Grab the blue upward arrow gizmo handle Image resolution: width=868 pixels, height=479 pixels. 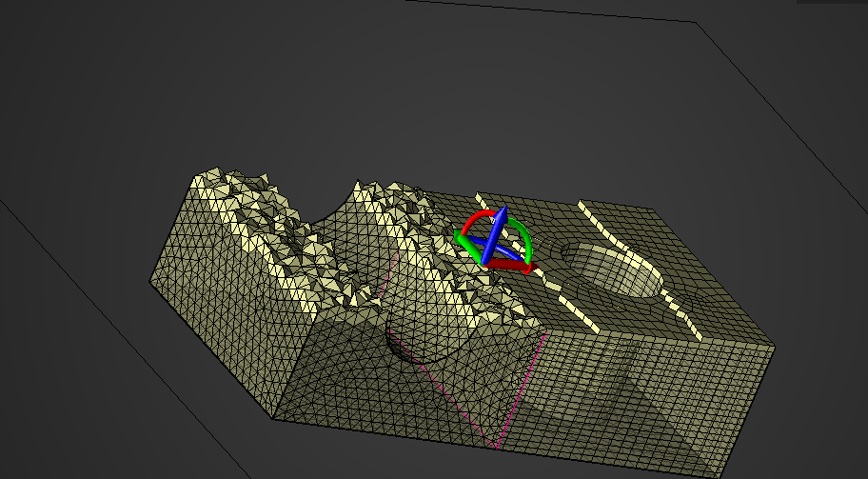[495, 233]
